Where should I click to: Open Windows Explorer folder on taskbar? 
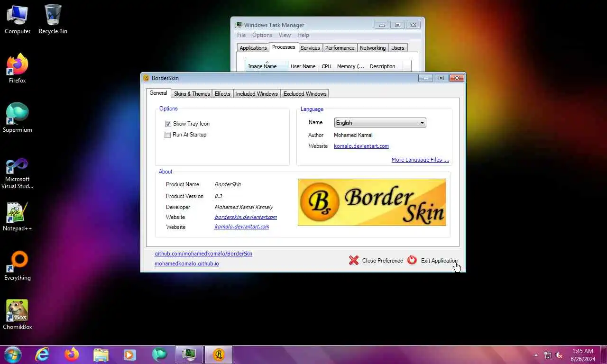(x=101, y=355)
